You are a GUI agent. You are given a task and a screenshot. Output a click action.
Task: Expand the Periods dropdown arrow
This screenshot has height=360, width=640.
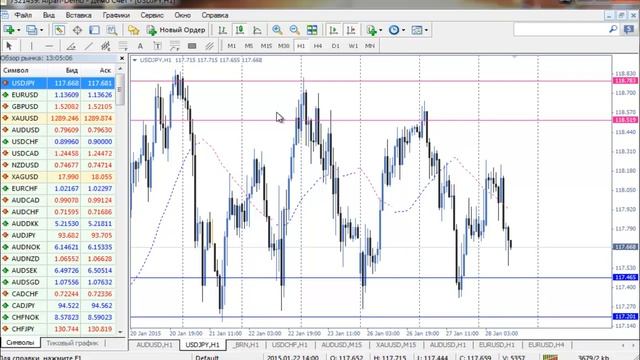403,30
